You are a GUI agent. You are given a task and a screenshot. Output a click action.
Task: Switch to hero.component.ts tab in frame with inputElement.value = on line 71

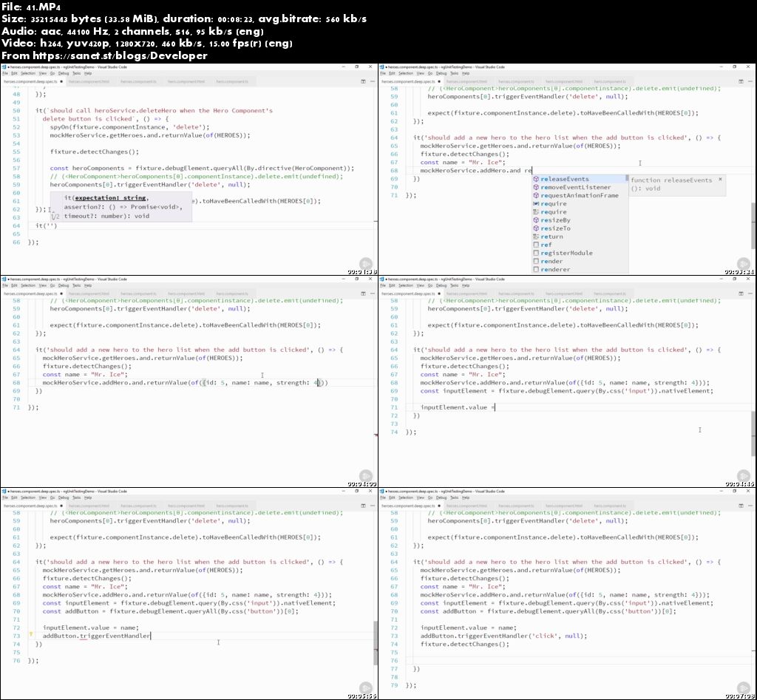tap(610, 293)
